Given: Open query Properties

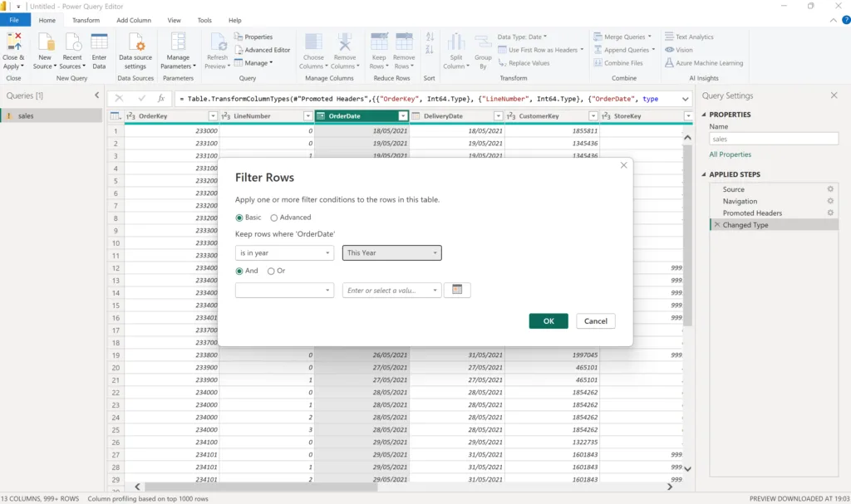Looking at the screenshot, I should 253,37.
